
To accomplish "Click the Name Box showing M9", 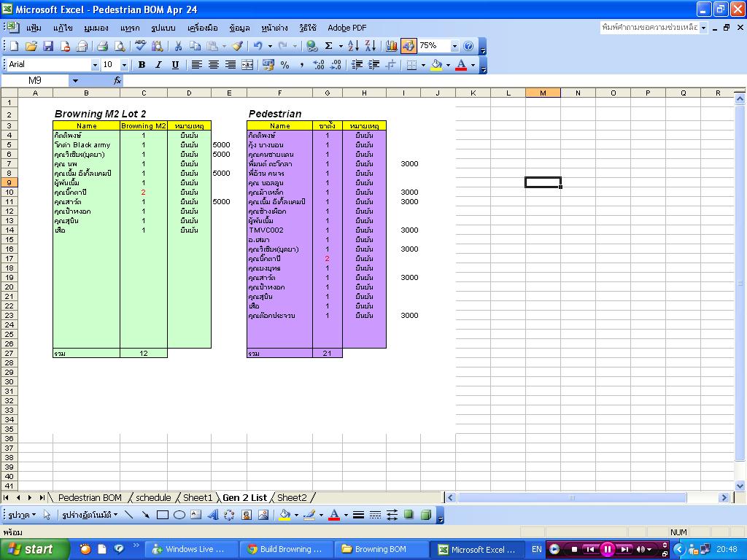I will [35, 81].
